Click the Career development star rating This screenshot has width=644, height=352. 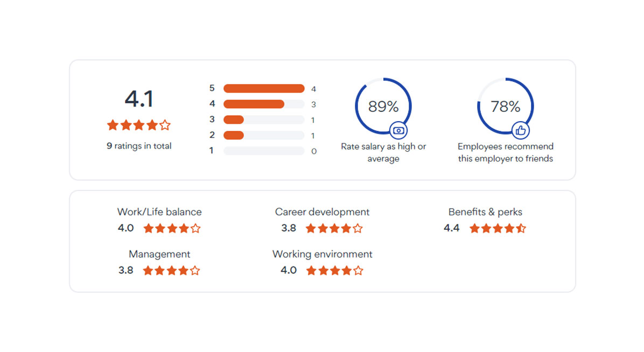pos(334,228)
